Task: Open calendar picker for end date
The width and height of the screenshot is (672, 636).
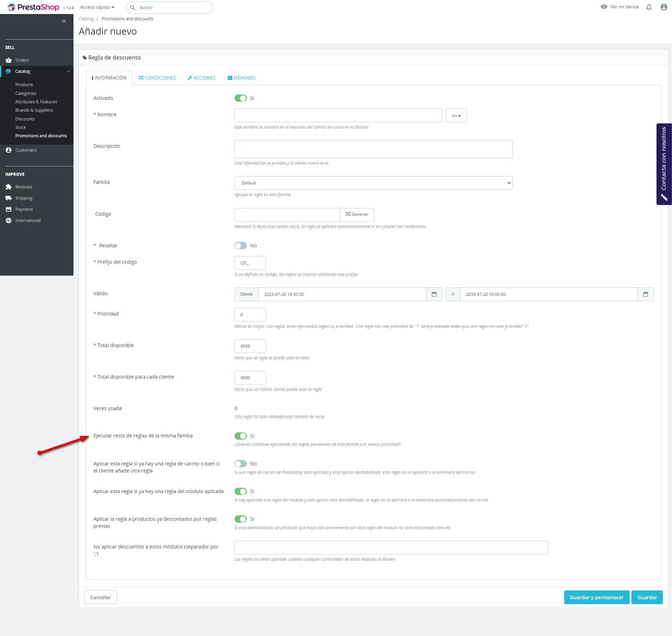Action: [645, 294]
